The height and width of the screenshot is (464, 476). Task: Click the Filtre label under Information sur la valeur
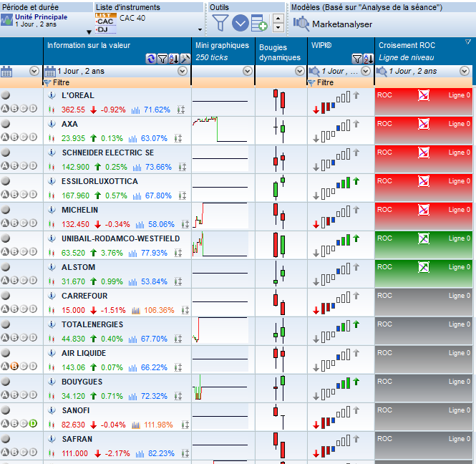61,82
